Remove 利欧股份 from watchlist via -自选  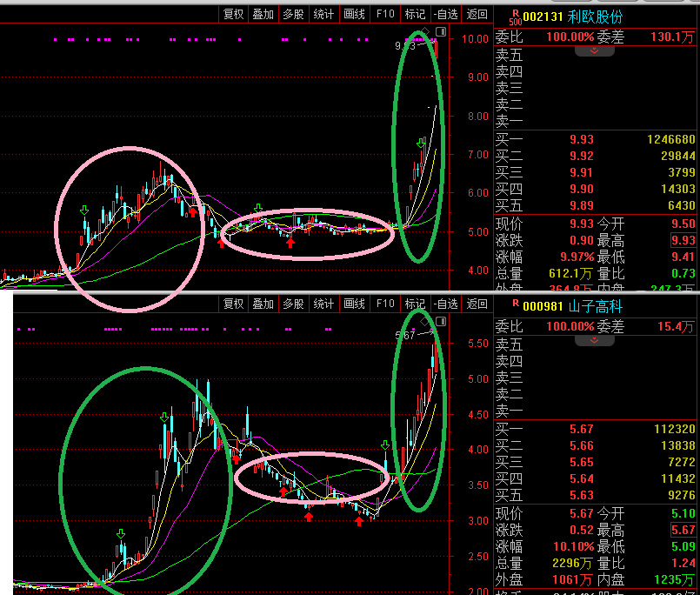coord(446,14)
